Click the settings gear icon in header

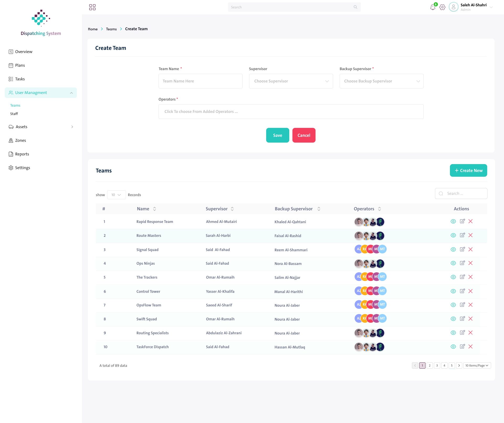tap(442, 7)
